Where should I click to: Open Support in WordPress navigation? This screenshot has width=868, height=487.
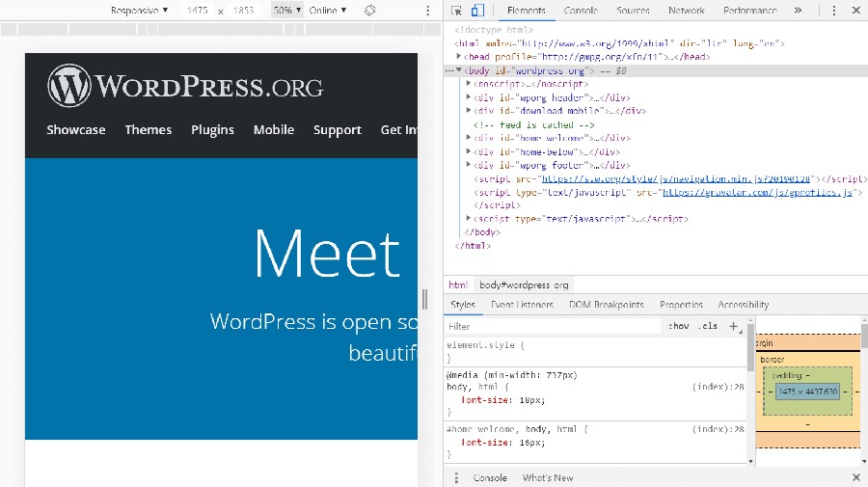338,130
